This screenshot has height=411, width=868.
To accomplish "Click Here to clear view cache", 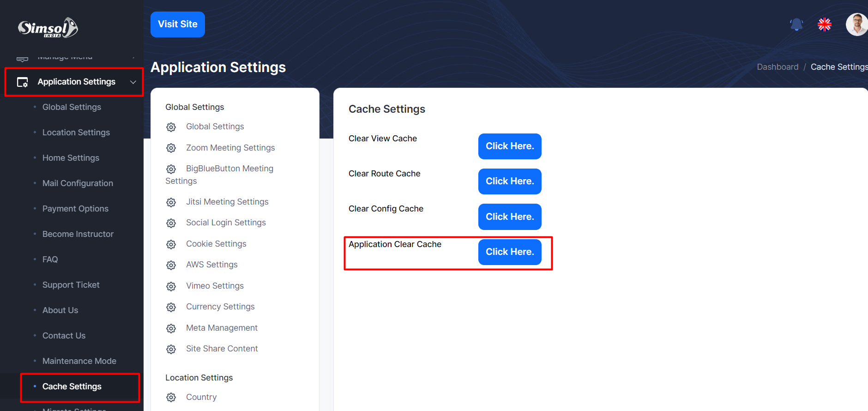I will 510,146.
